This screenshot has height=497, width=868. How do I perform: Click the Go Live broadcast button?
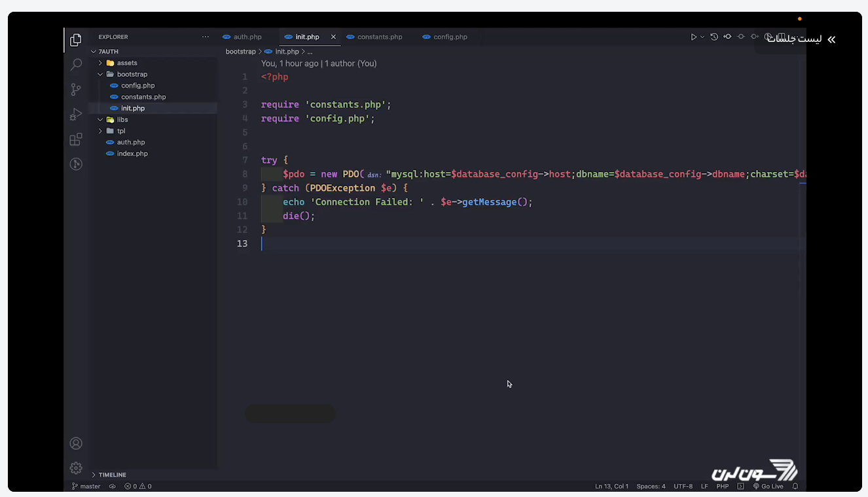(x=768, y=487)
